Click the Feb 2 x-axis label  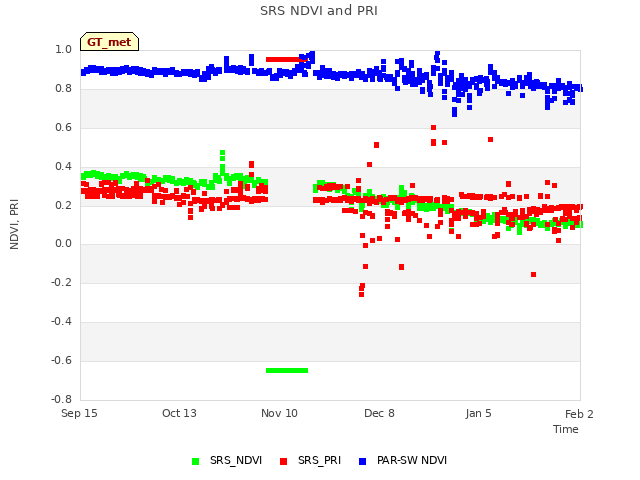(579, 414)
